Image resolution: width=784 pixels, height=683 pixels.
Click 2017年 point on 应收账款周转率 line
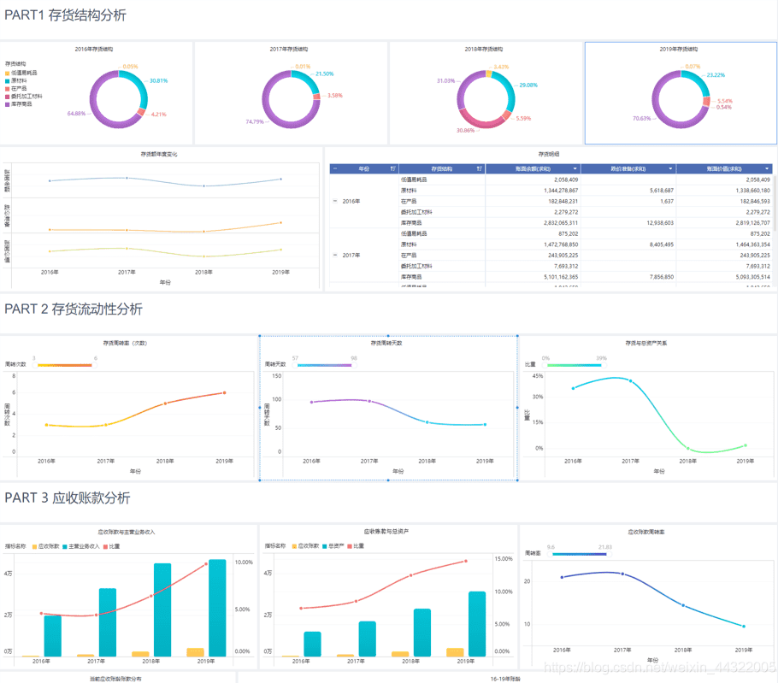click(x=622, y=574)
